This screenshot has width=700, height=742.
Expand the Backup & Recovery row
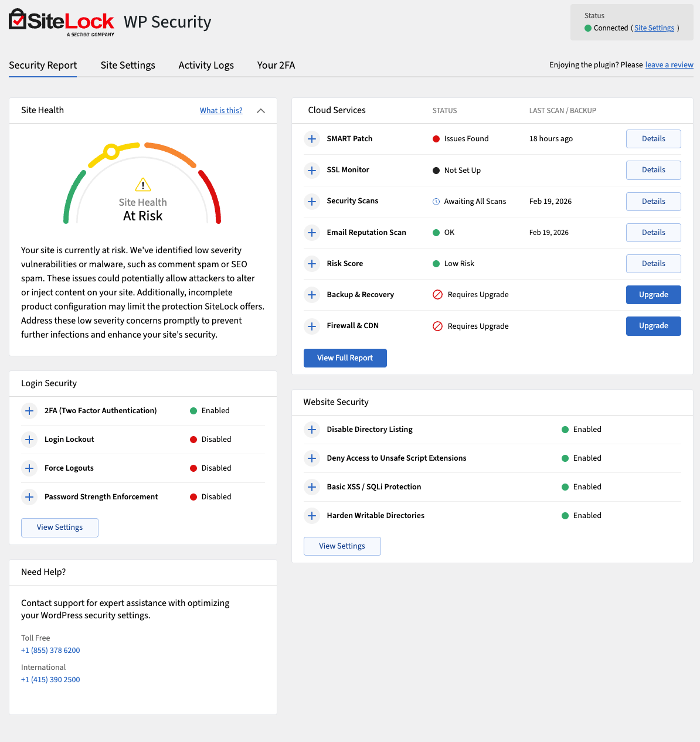312,295
